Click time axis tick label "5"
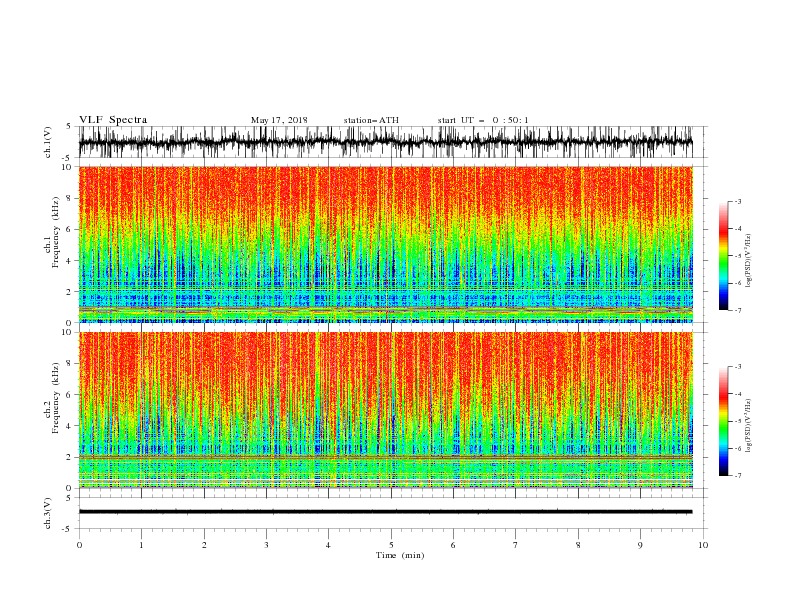The height and width of the screenshot is (612, 792). pyautogui.click(x=391, y=545)
